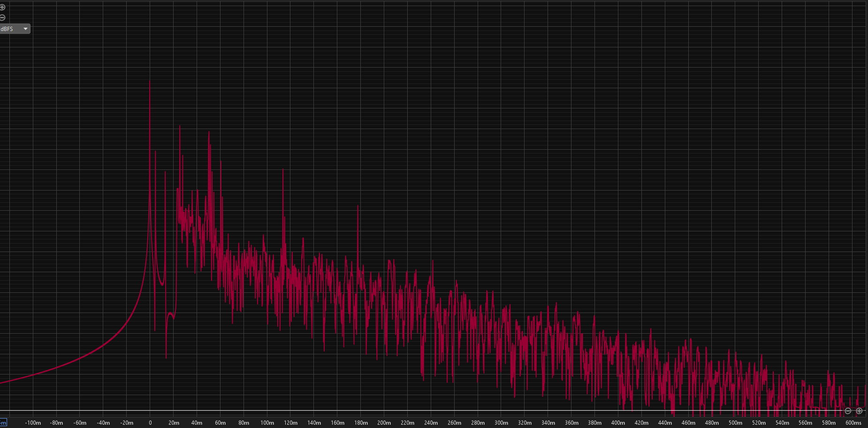
Task: Click the -100m time axis label
Action: coord(33,423)
